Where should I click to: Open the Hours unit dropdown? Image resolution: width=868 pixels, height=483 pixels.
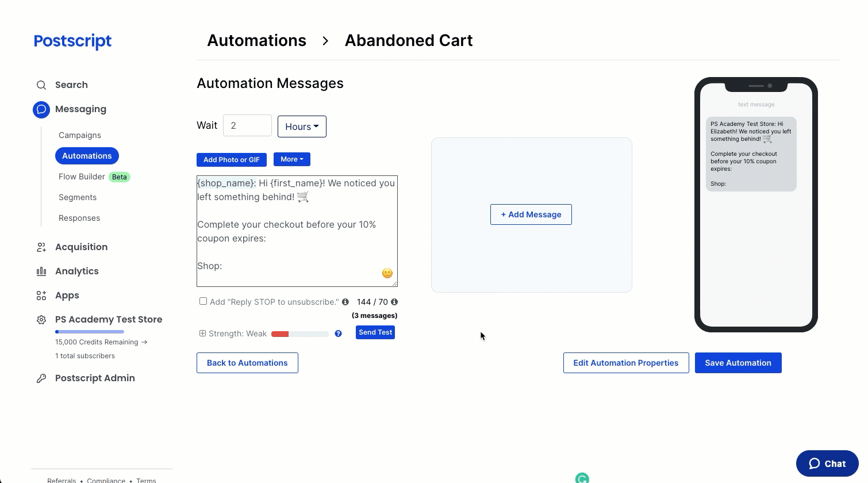(302, 126)
